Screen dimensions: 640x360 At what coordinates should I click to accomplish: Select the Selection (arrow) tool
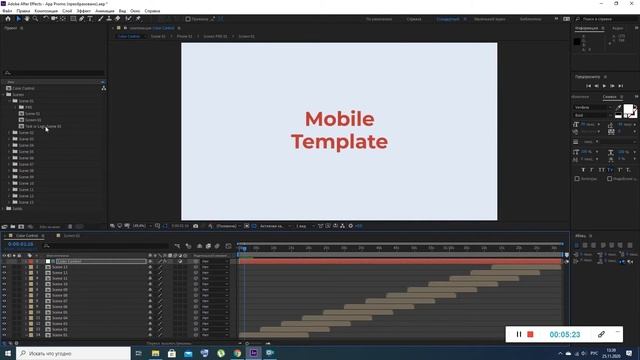pyautogui.click(x=18, y=19)
